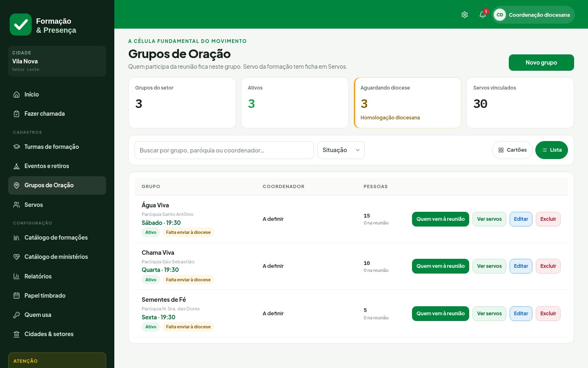Click the Ativo badge for Chama Viva
Screen dimensions: 588x368
[151, 280]
